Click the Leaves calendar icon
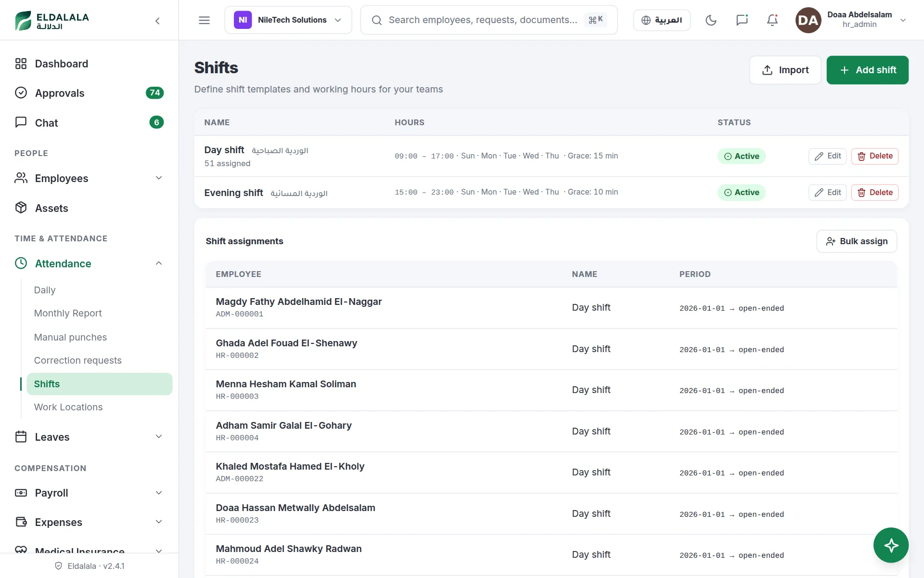 click(x=21, y=436)
